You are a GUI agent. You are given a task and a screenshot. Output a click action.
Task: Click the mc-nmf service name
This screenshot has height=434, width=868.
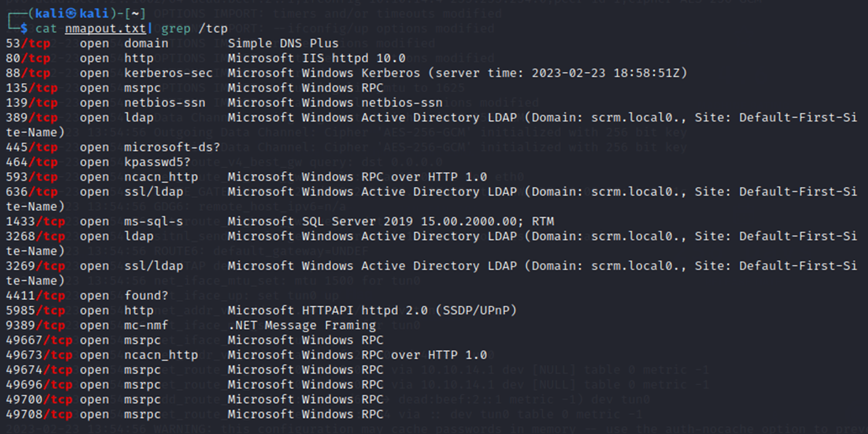click(x=146, y=325)
